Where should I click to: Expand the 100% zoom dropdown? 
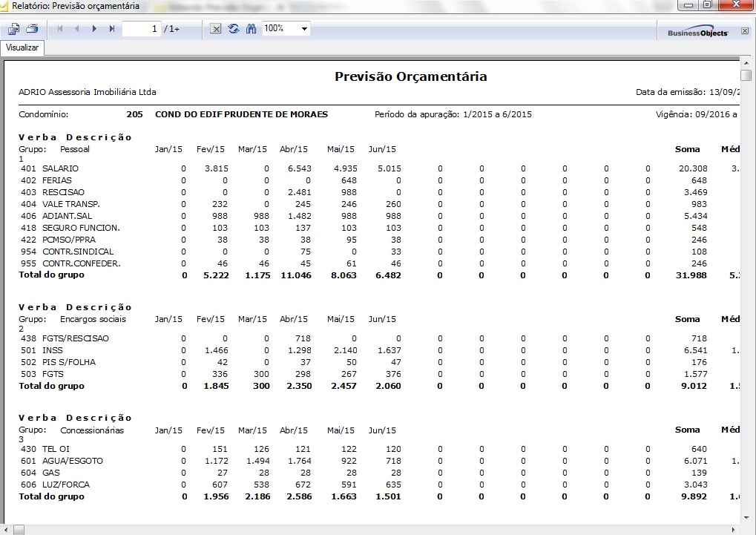tap(305, 29)
